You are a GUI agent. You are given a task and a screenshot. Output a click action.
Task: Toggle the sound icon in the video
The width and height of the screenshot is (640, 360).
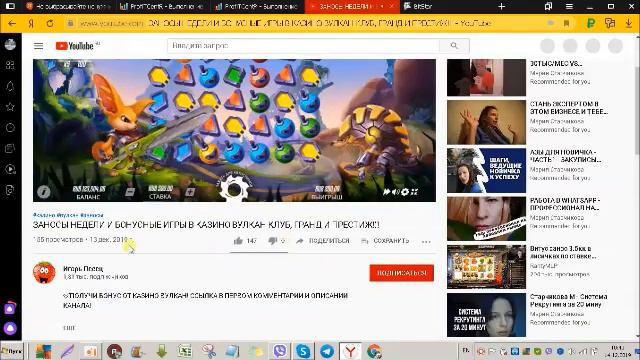[x=396, y=191]
